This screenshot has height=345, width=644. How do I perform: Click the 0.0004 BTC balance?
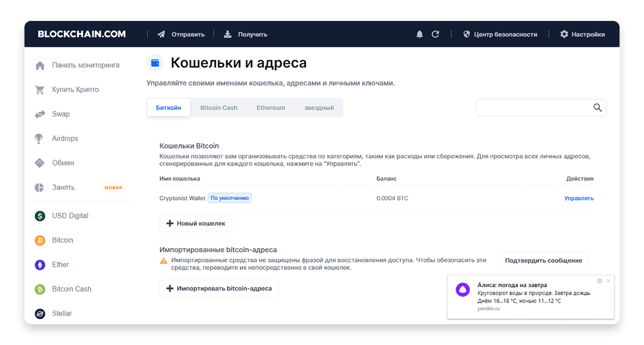392,198
